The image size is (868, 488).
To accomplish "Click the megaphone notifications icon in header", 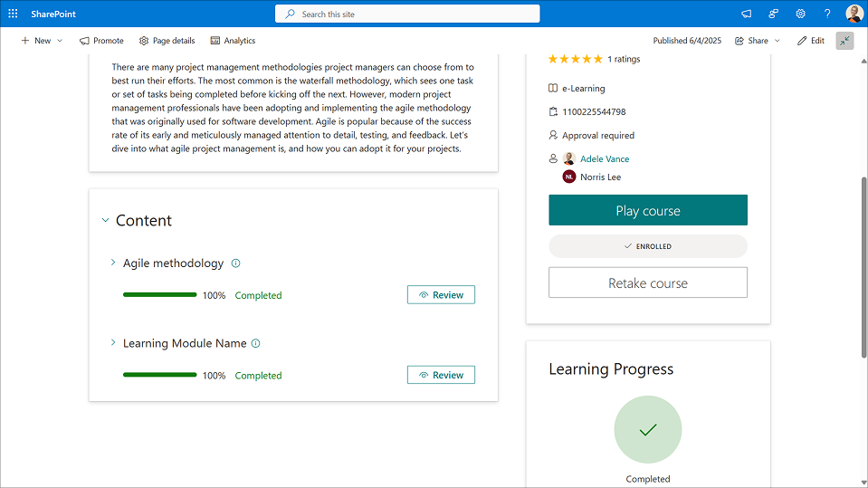I will click(747, 14).
